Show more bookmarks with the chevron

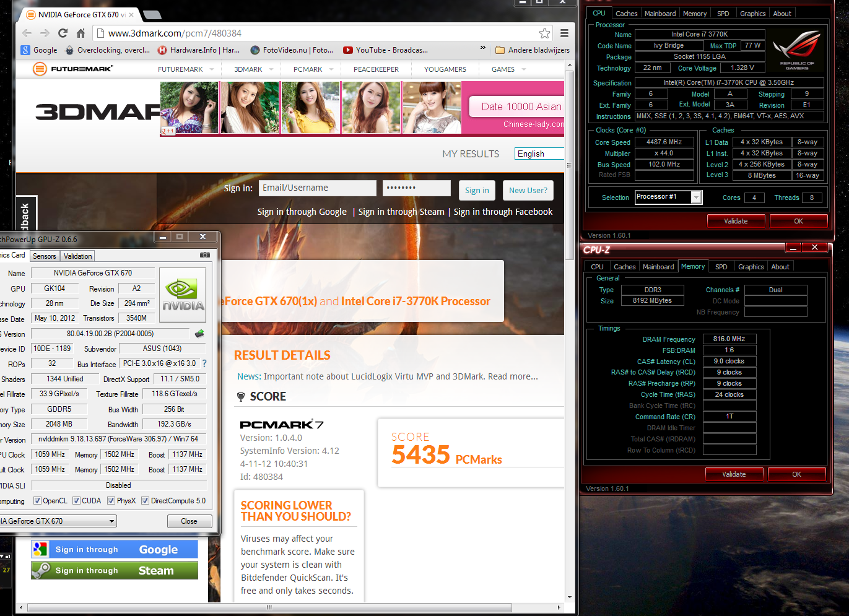click(483, 48)
